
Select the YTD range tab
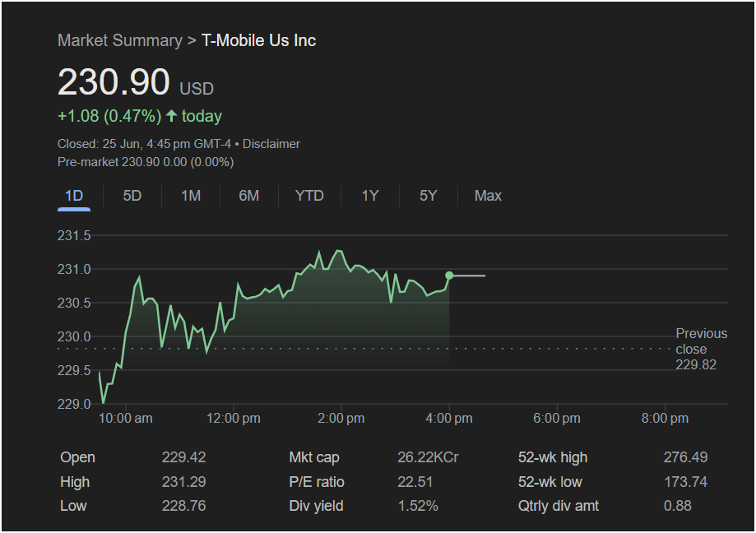(309, 196)
